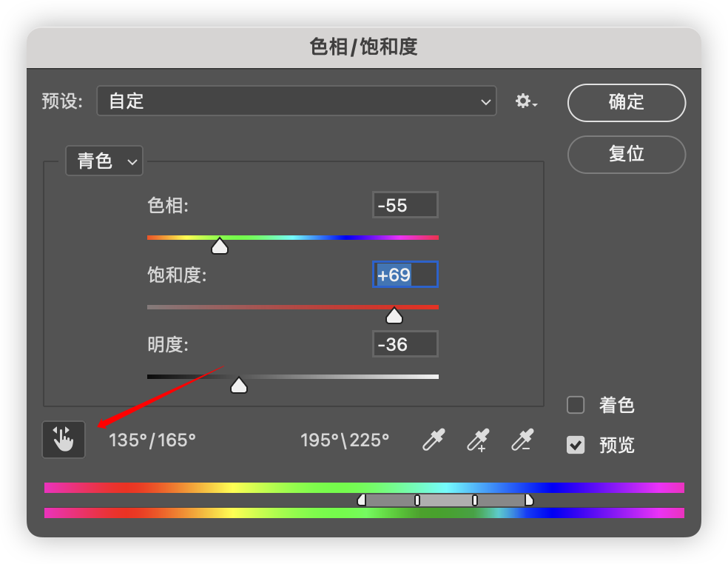Click the on-image targeted adjustment hand tool

64,440
